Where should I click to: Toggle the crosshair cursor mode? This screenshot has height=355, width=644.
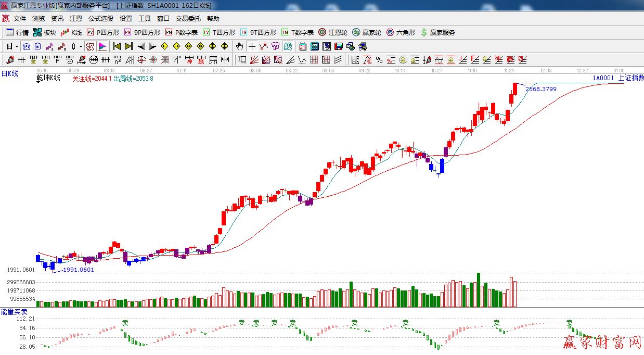(252, 46)
